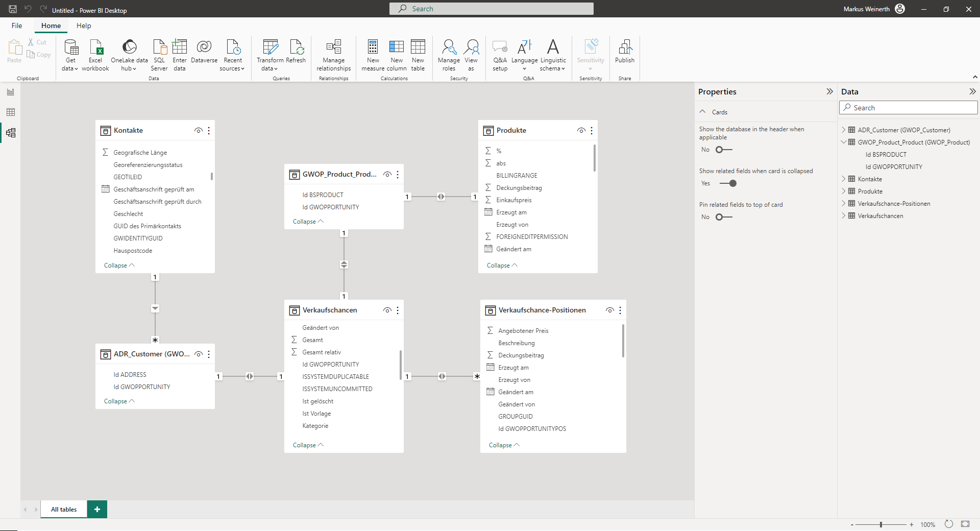Screen dimensions: 980x531
Task: Collapse the Properties pane
Action: point(829,92)
